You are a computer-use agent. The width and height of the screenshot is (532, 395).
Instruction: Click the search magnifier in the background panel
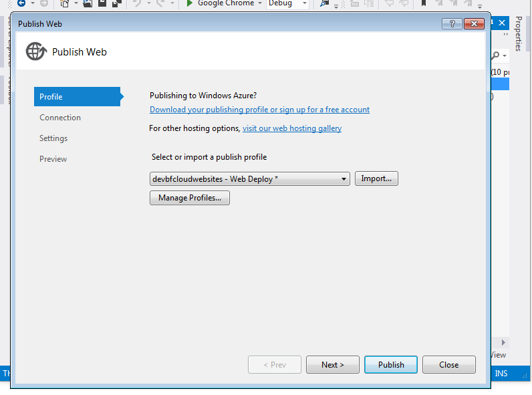(x=496, y=55)
